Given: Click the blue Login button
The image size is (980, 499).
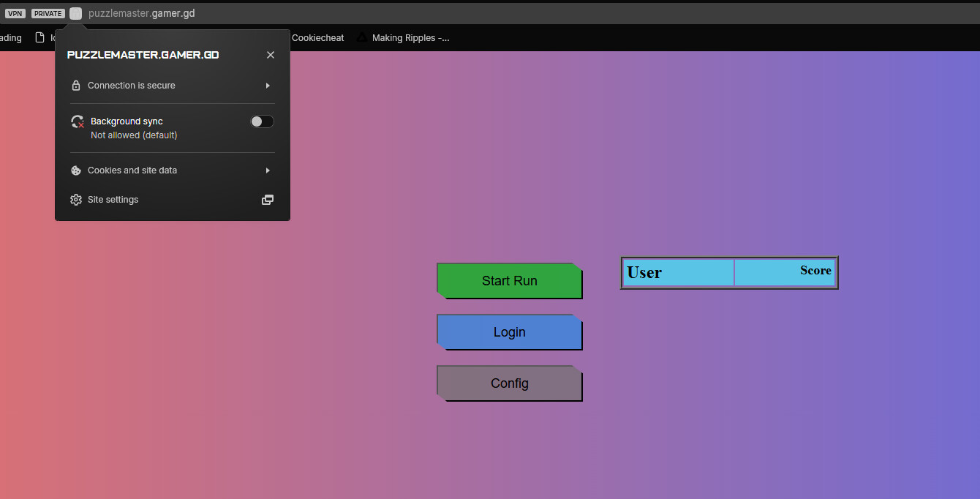Looking at the screenshot, I should pos(509,332).
